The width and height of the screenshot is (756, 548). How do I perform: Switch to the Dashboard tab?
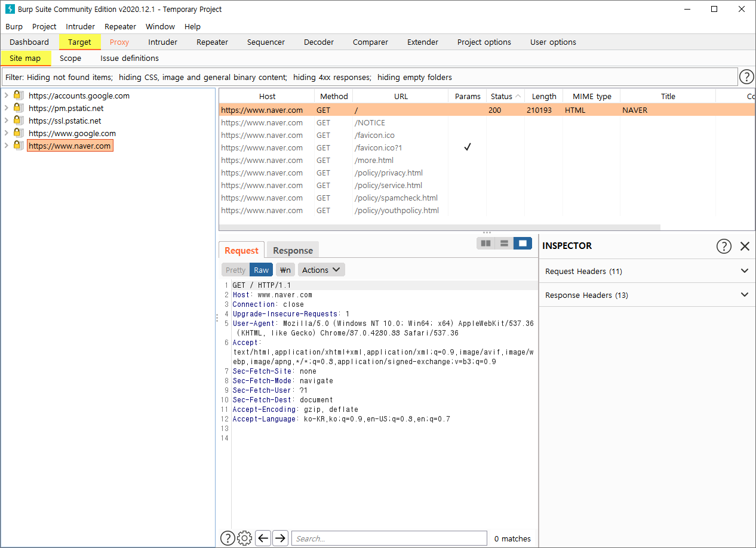pos(29,42)
